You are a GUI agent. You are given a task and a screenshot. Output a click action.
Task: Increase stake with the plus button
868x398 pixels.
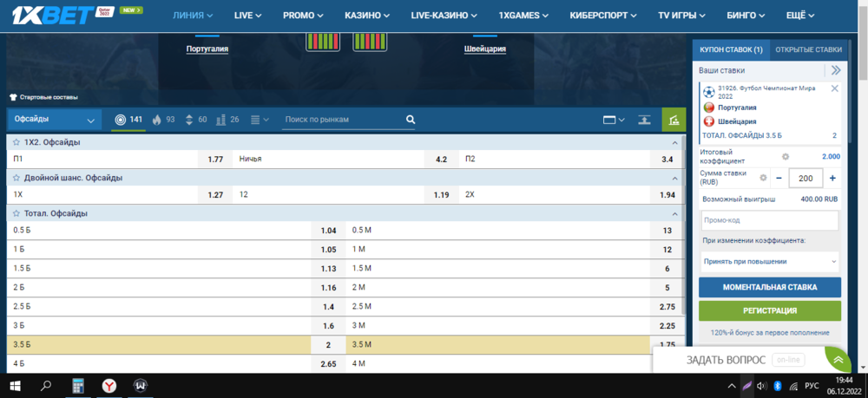pyautogui.click(x=832, y=179)
